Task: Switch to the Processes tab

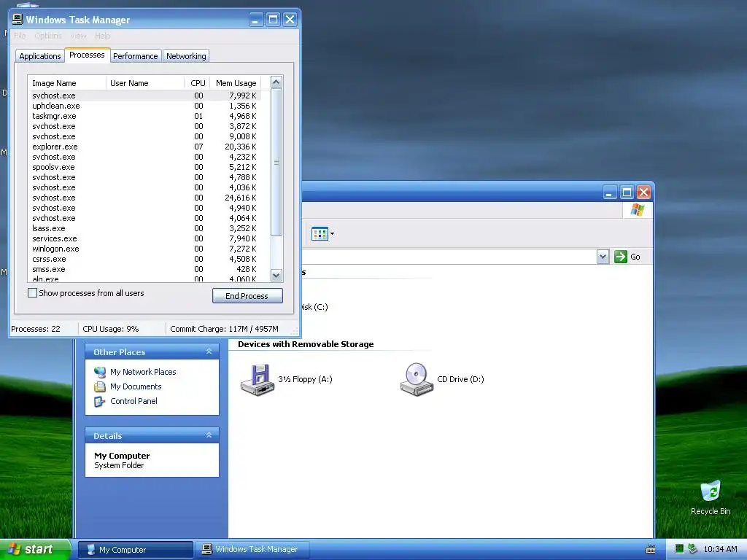Action: 88,55
